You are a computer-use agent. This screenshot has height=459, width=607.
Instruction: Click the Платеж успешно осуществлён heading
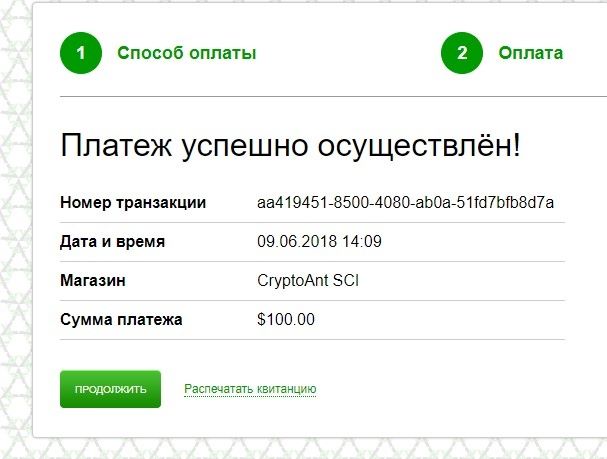(290, 146)
